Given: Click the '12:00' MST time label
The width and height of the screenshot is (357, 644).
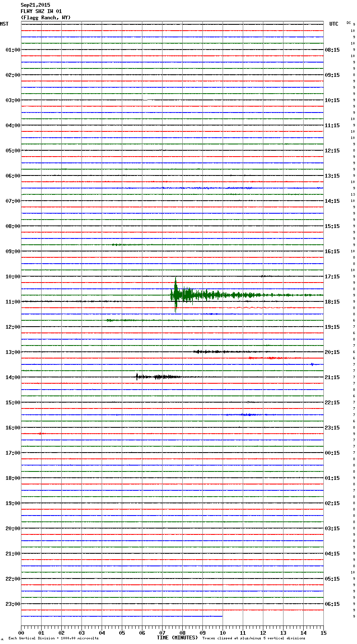Looking at the screenshot, I should pos(13,327).
